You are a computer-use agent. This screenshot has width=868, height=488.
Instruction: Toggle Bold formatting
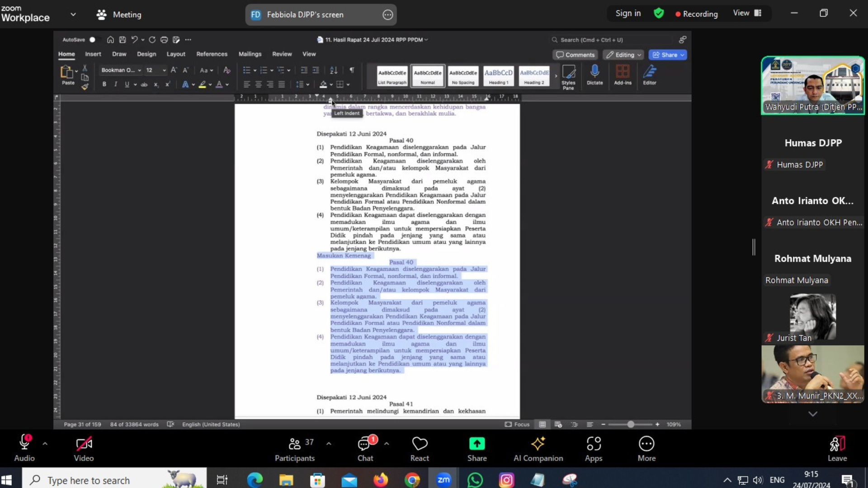click(x=104, y=84)
